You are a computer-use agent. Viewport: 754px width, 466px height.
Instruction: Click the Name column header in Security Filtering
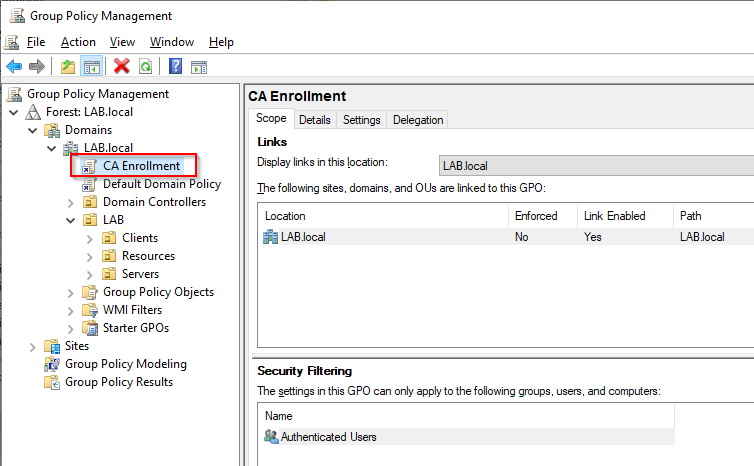click(x=466, y=416)
